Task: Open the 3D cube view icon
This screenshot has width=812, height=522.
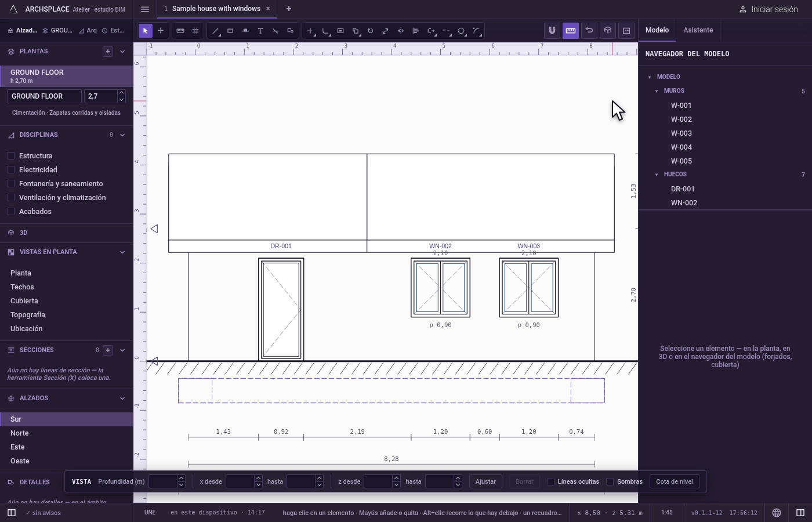Action: click(x=608, y=30)
